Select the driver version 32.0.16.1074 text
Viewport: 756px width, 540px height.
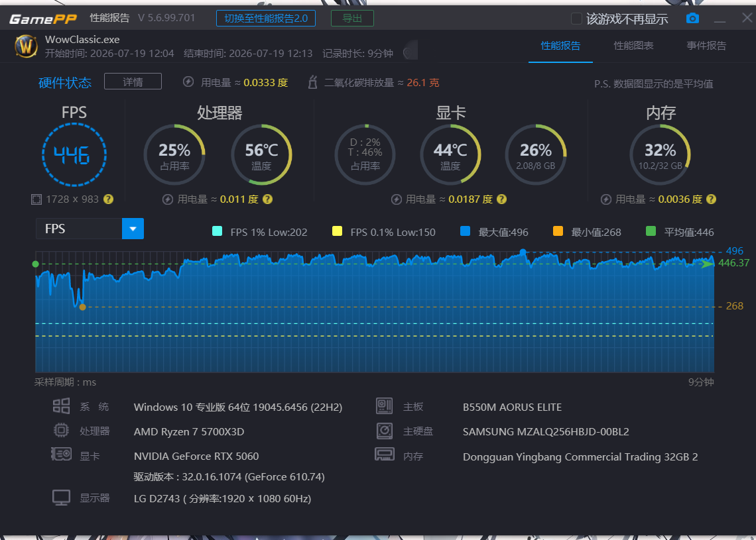(x=229, y=477)
